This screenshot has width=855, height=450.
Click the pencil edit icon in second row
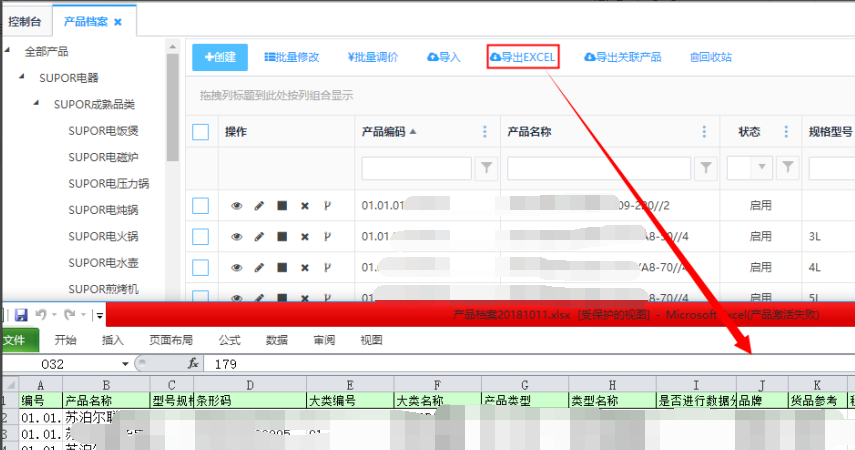259,237
